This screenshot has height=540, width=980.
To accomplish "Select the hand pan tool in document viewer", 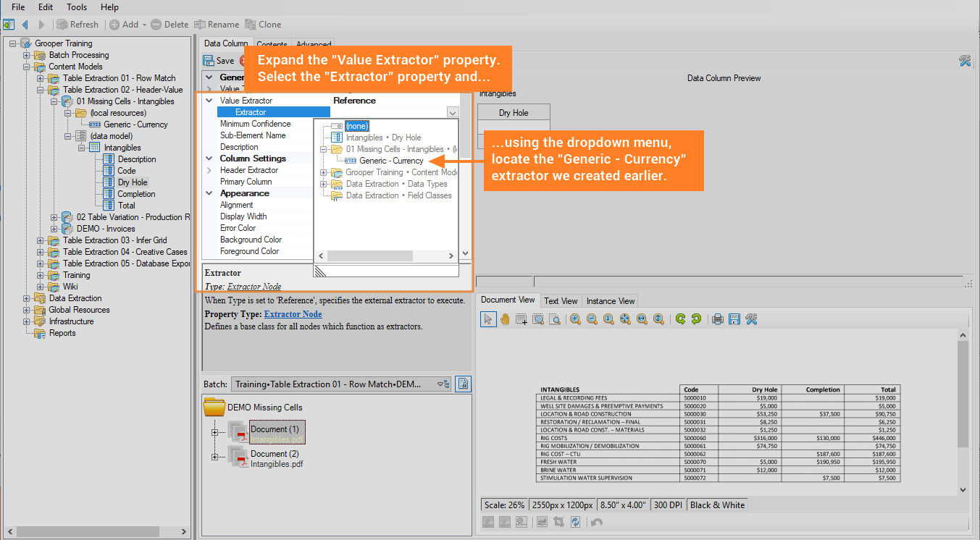I will tap(505, 318).
